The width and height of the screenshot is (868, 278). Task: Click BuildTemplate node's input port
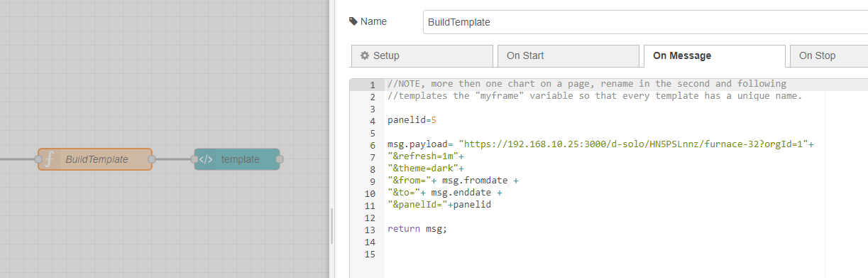38,159
